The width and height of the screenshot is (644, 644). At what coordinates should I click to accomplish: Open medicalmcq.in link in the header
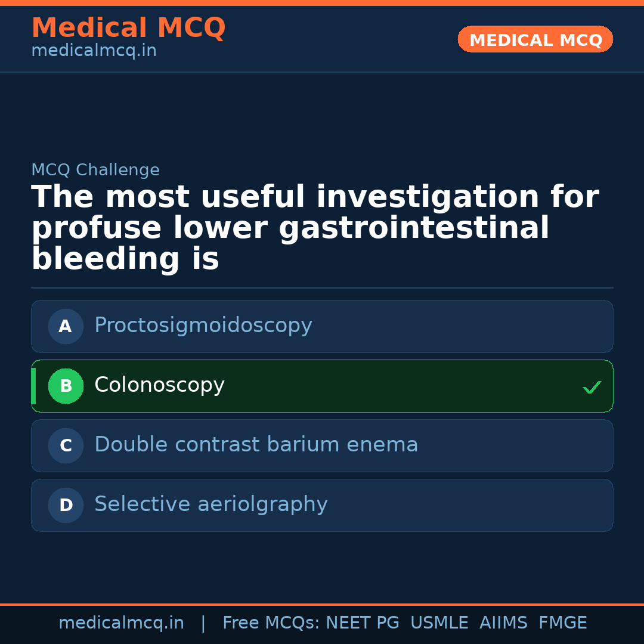coord(94,51)
